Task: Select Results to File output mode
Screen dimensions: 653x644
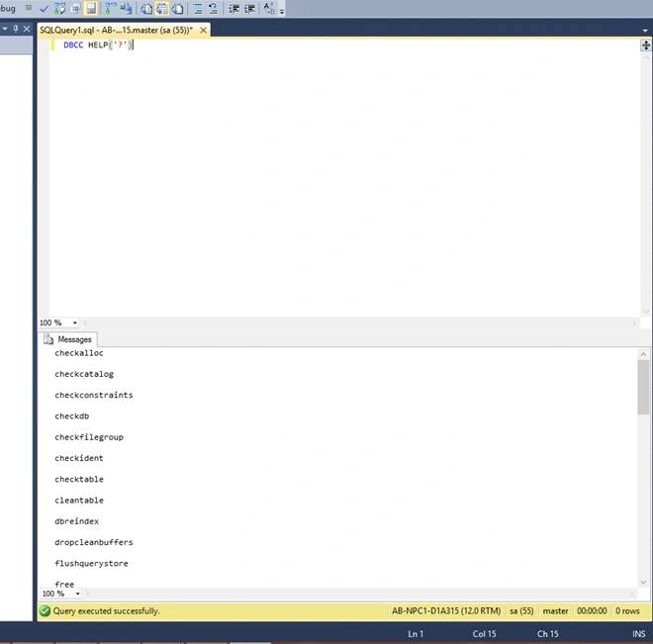Action: [177, 8]
